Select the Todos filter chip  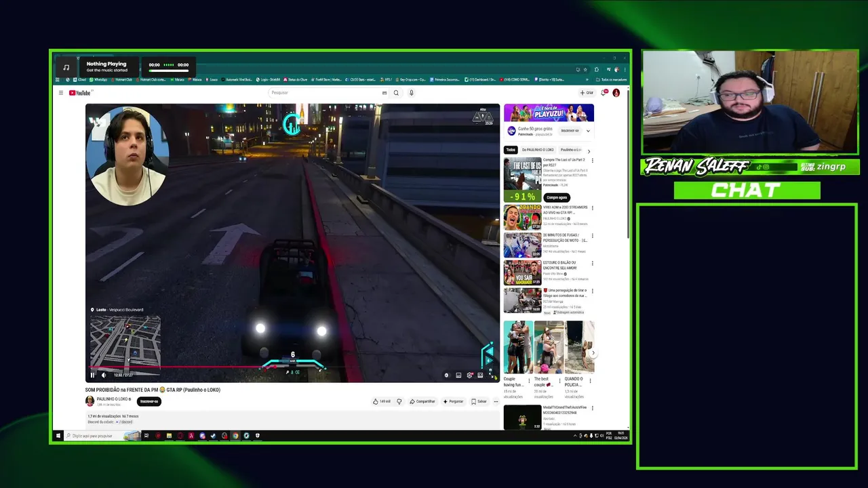[x=511, y=150]
